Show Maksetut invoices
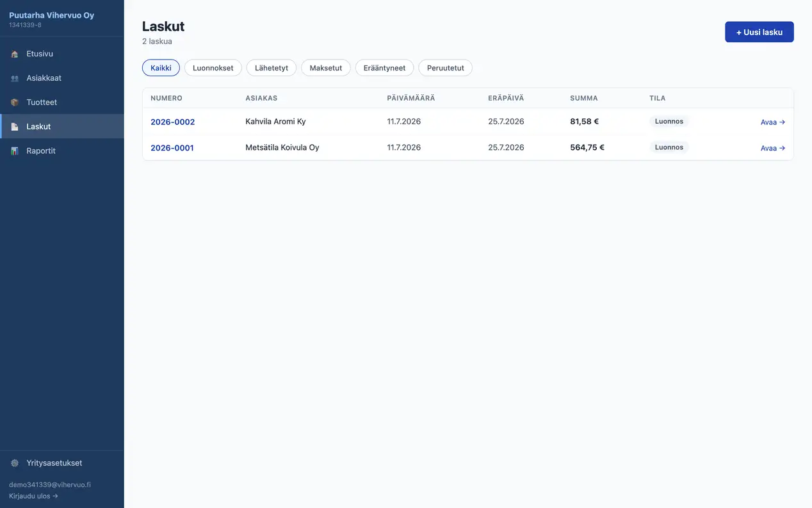This screenshot has height=508, width=812. 326,68
